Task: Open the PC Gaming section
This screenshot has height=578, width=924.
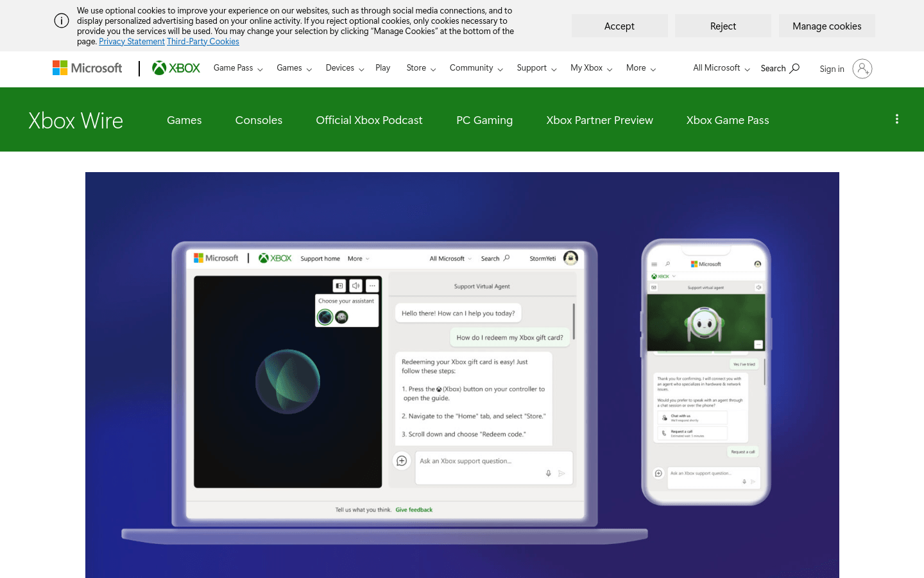Action: click(x=484, y=120)
